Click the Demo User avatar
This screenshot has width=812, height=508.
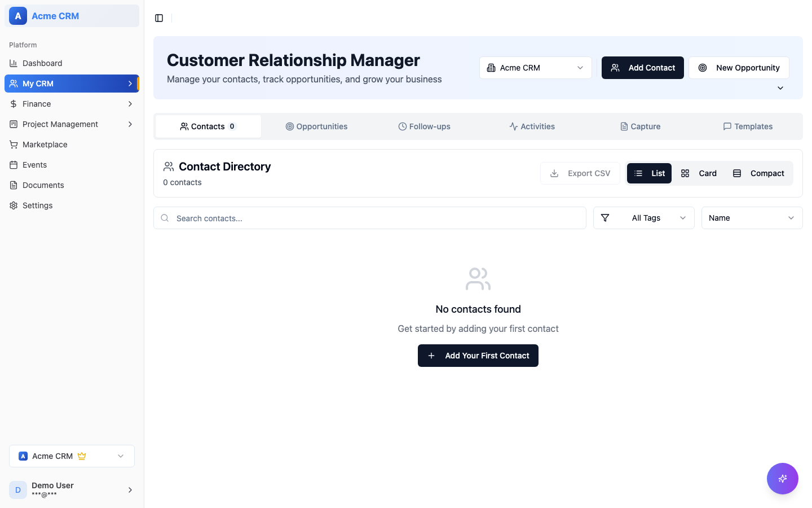[18, 490]
